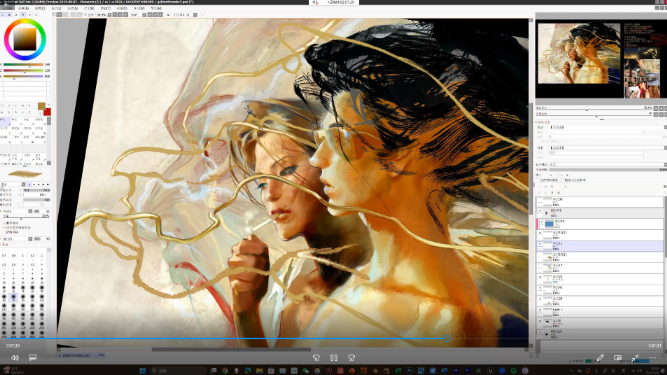667x375 pixels.
Task: Toggle visibility of the highlighted selected layer
Action: [540, 245]
